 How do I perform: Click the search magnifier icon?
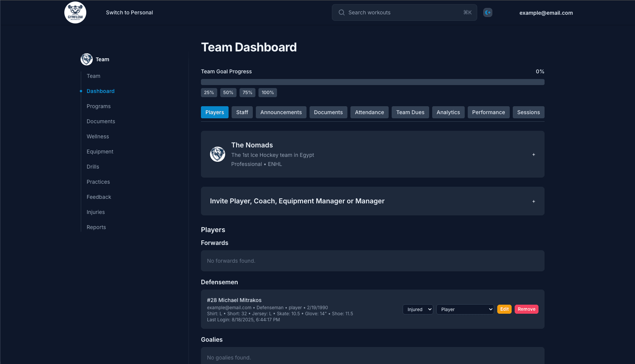[x=341, y=12]
